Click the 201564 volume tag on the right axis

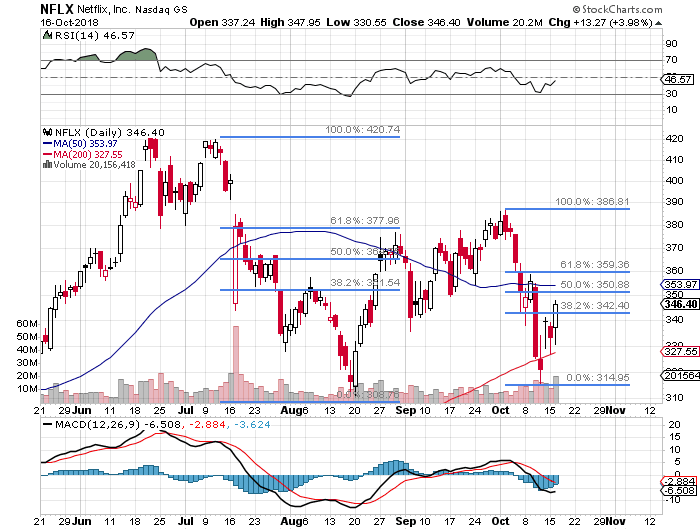click(680, 376)
